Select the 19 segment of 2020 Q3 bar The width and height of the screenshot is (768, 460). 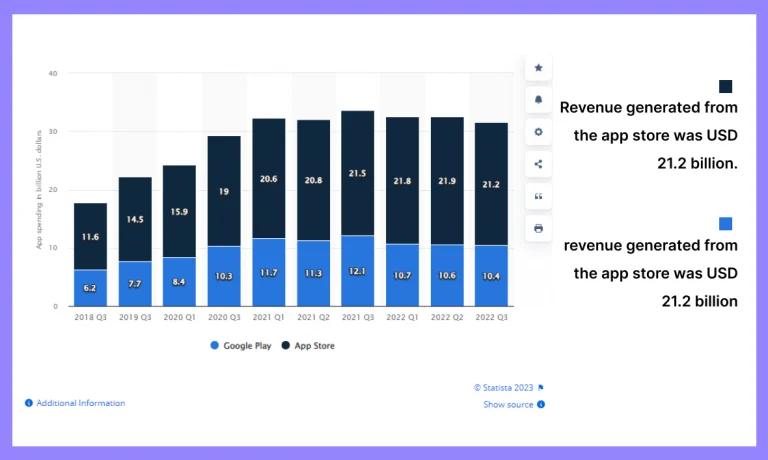coord(224,192)
